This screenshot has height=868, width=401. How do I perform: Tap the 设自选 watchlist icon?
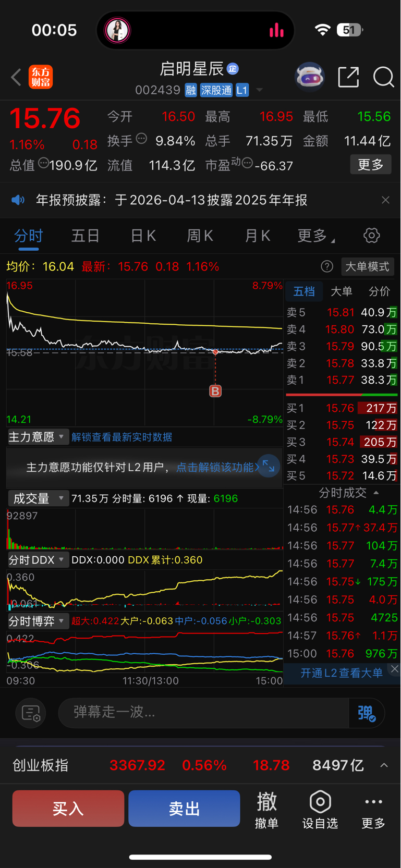320,810
